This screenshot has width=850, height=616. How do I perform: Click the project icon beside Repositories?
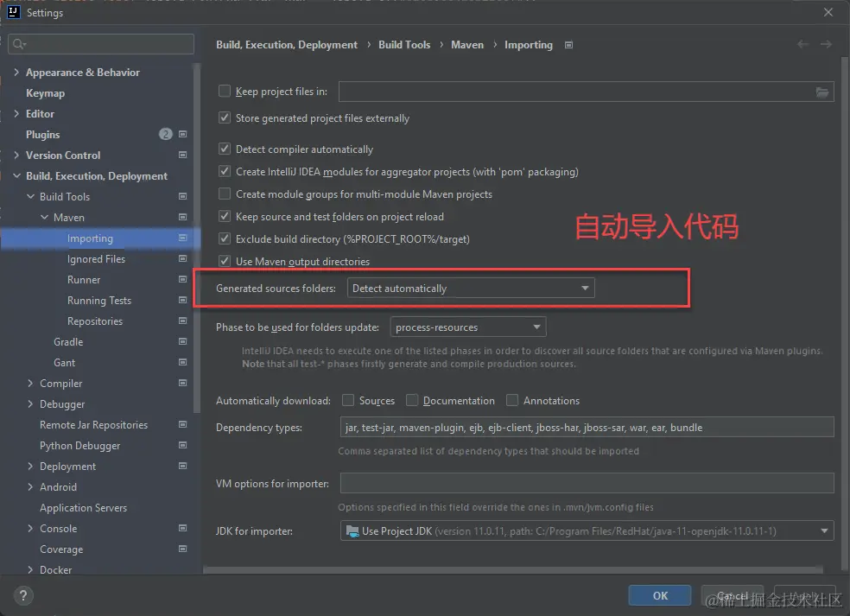[x=182, y=321]
